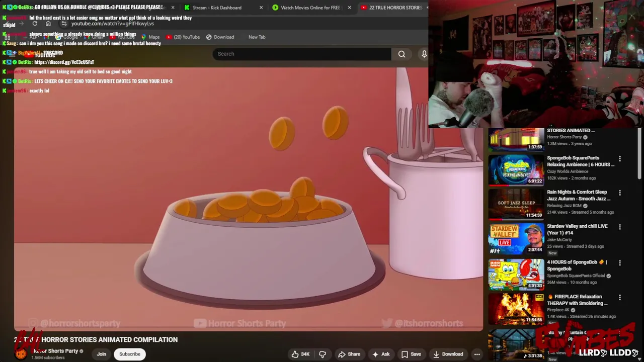644x362 pixels.
Task: Play the 4 HOURS of SpongeBob thumbnail
Action: click(x=516, y=275)
